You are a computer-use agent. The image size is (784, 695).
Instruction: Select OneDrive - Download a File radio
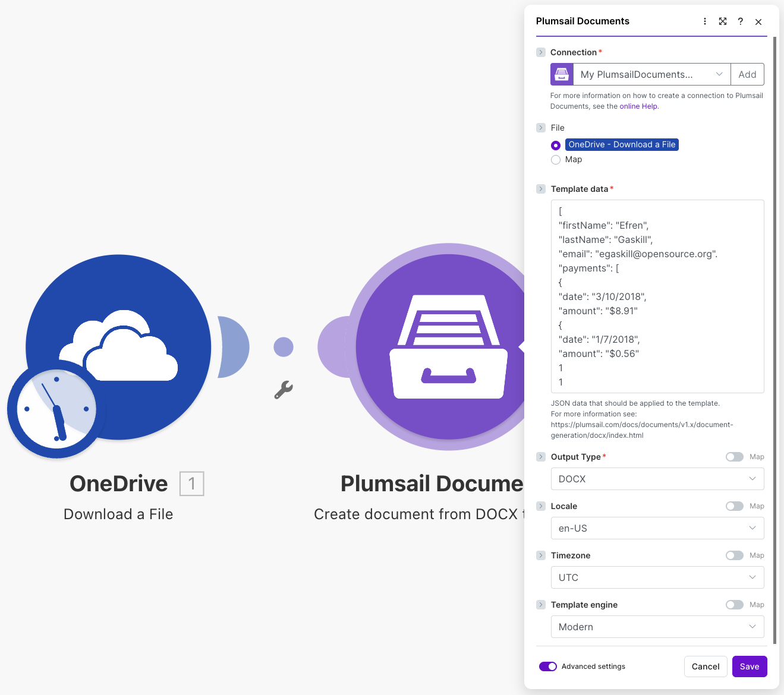tap(556, 146)
